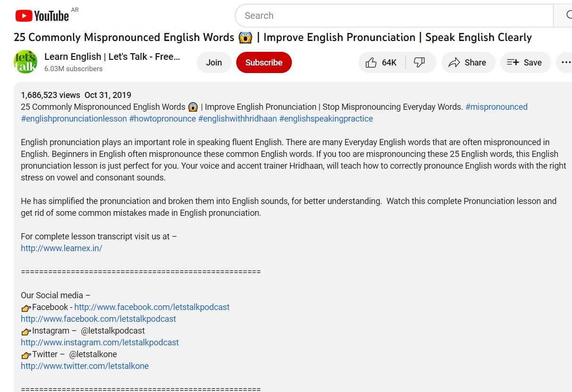Screen dimensions: 572x392
Task: Click the @letstalkone Twitter handle text
Action: [93, 354]
